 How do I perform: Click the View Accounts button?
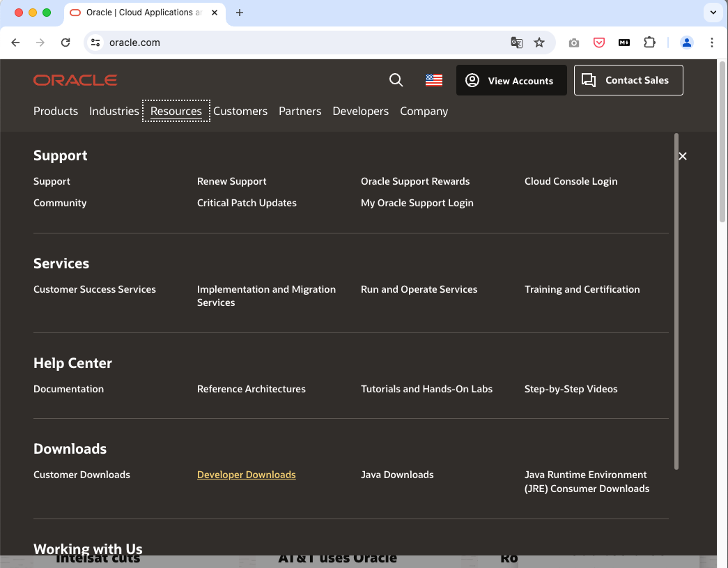point(511,80)
